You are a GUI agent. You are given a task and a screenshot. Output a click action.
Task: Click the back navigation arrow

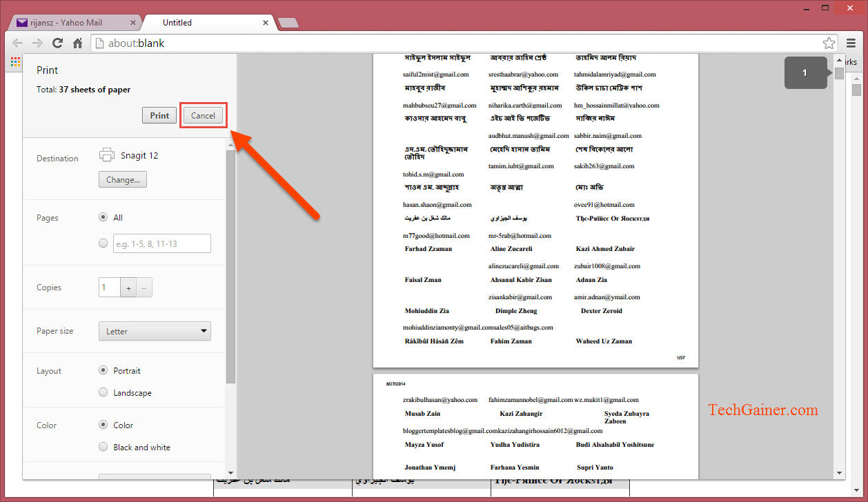[17, 43]
